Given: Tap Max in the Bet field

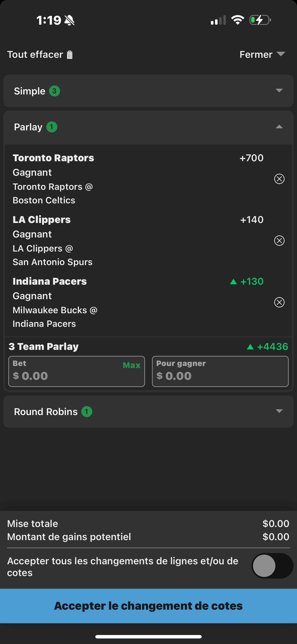Looking at the screenshot, I should pyautogui.click(x=131, y=365).
